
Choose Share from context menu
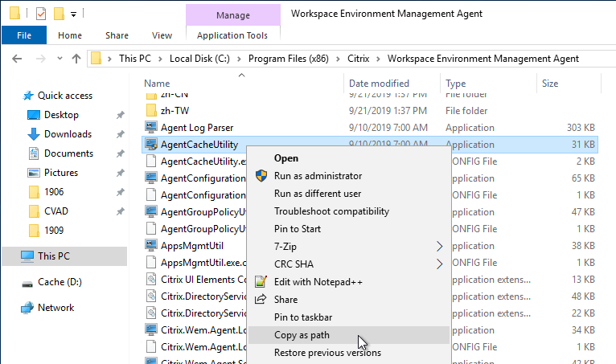[x=349, y=300]
